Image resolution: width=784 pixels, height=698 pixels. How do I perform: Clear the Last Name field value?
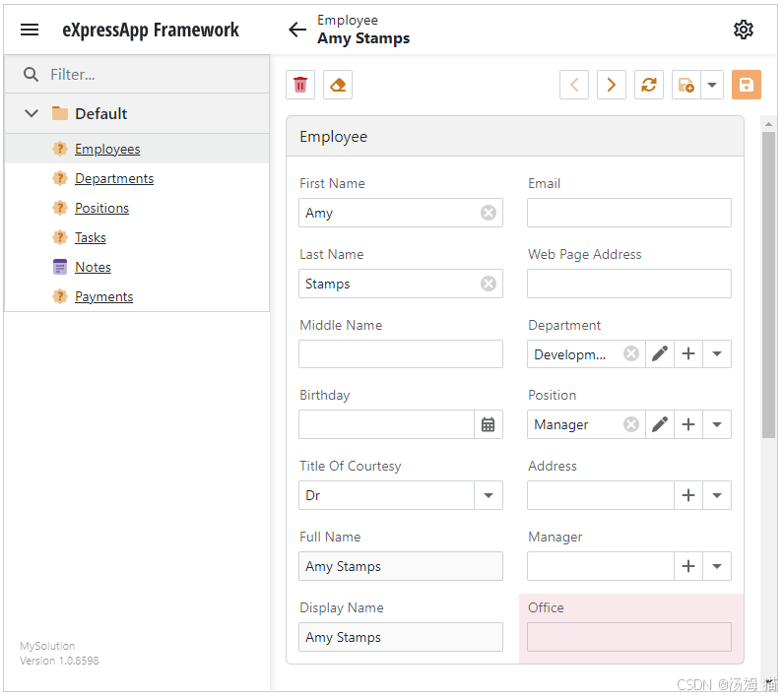point(489,284)
